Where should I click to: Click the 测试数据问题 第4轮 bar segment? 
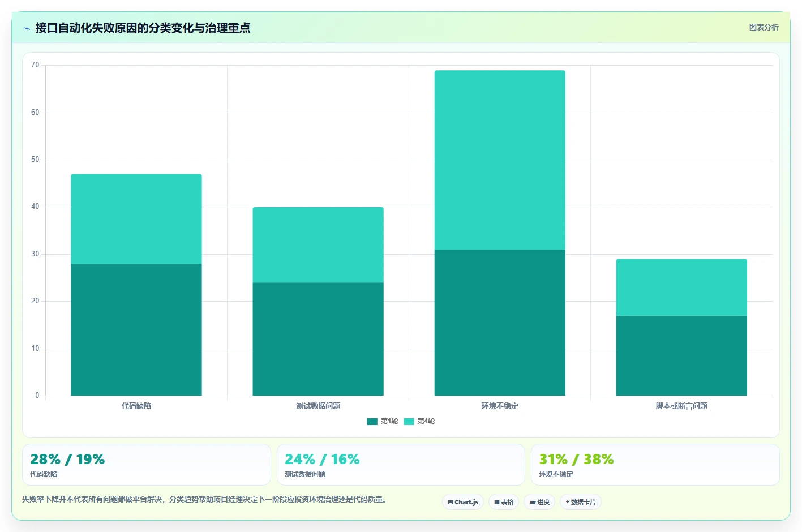click(318, 245)
